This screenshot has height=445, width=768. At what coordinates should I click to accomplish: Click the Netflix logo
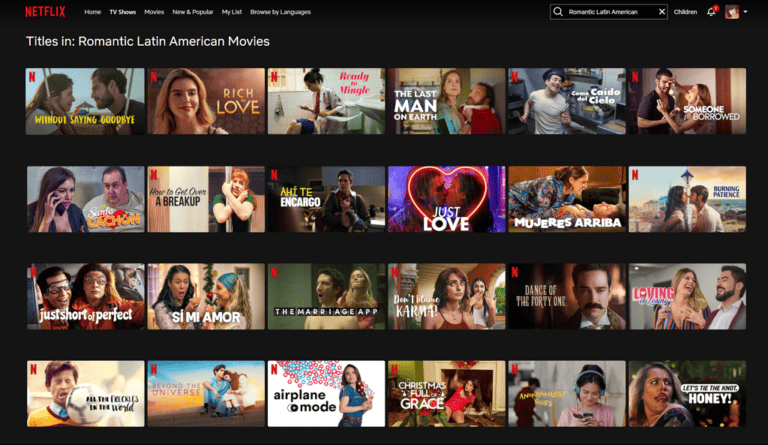pos(45,11)
